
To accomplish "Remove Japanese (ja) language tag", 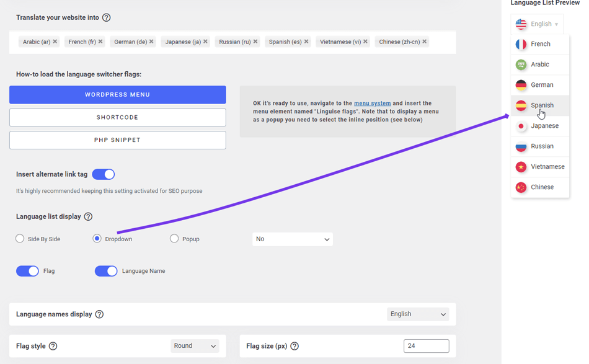I will click(x=205, y=42).
